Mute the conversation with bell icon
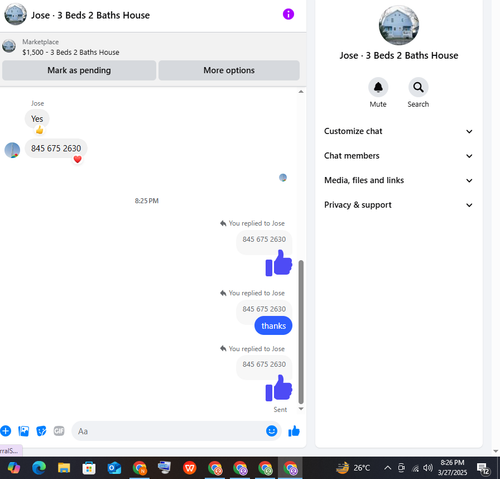500x479 pixels. click(x=378, y=87)
